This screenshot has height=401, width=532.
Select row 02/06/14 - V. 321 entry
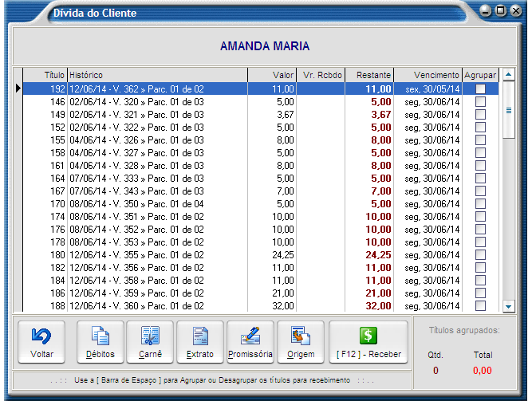(261, 114)
